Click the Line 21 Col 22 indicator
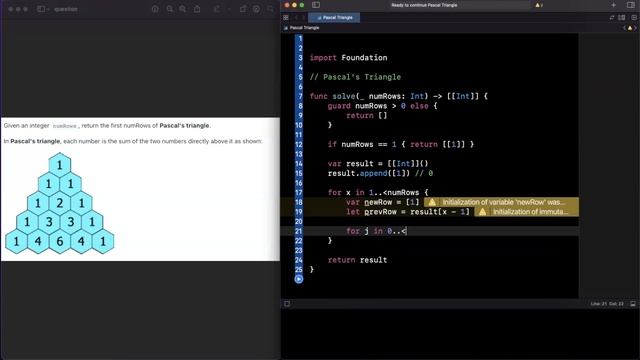The height and width of the screenshot is (360, 640). 607,304
